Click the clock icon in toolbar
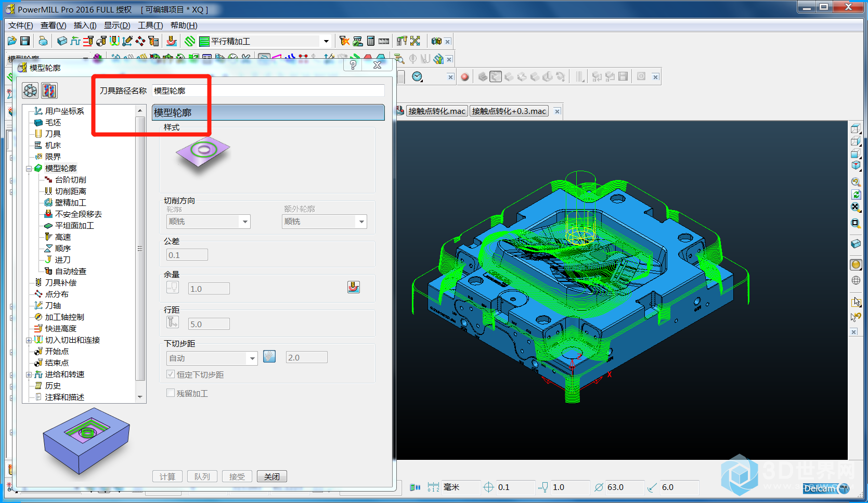 pyautogui.click(x=417, y=77)
